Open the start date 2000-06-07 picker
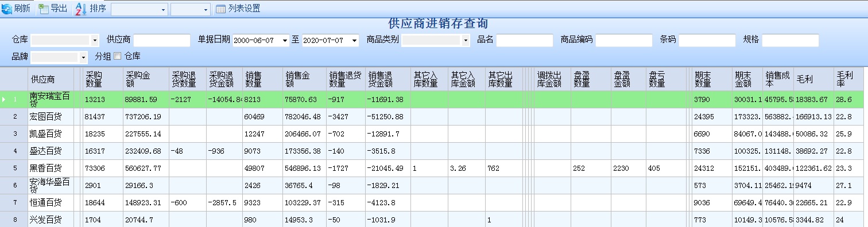Image resolution: width=868 pixels, height=227 pixels. click(284, 41)
